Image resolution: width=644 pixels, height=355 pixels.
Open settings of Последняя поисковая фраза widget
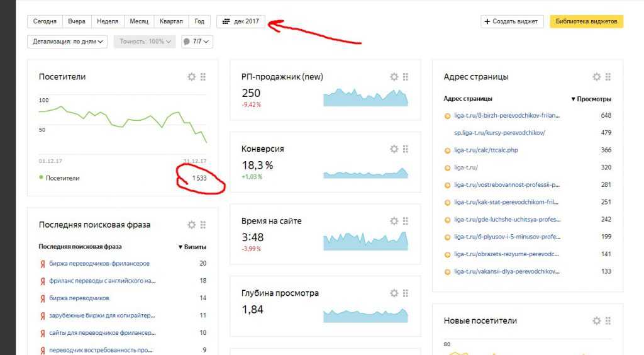point(192,225)
